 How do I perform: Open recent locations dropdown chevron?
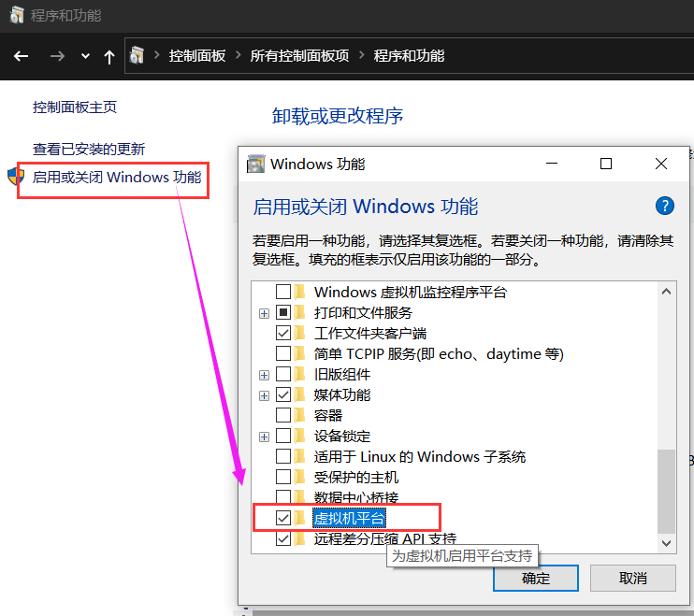pyautogui.click(x=85, y=56)
